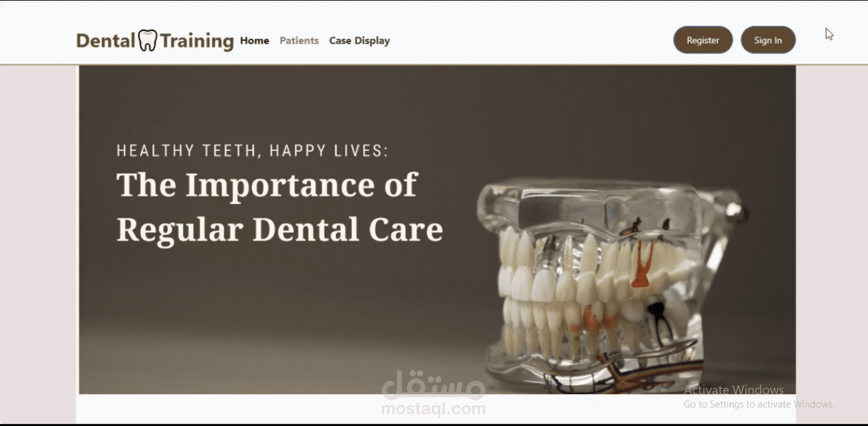Click the Register button
The image size is (868, 426).
(703, 40)
